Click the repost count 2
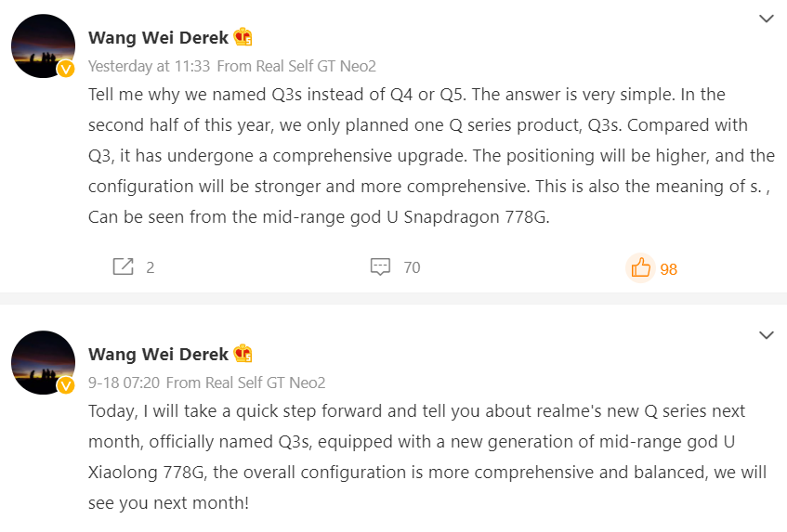Screen dimensions: 787x532 click(151, 267)
